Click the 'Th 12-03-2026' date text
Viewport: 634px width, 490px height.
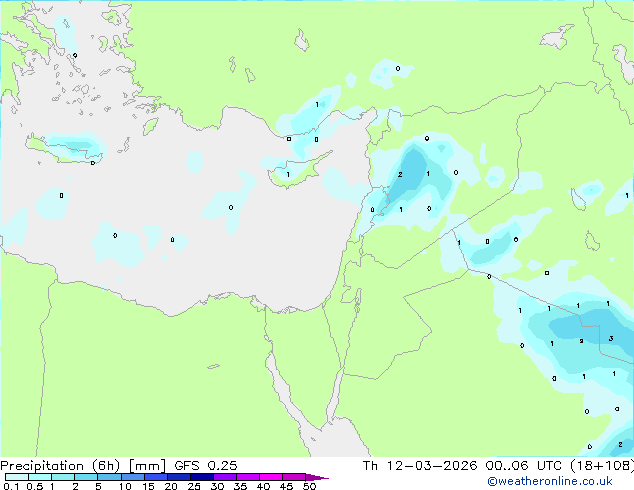pyautogui.click(x=420, y=466)
